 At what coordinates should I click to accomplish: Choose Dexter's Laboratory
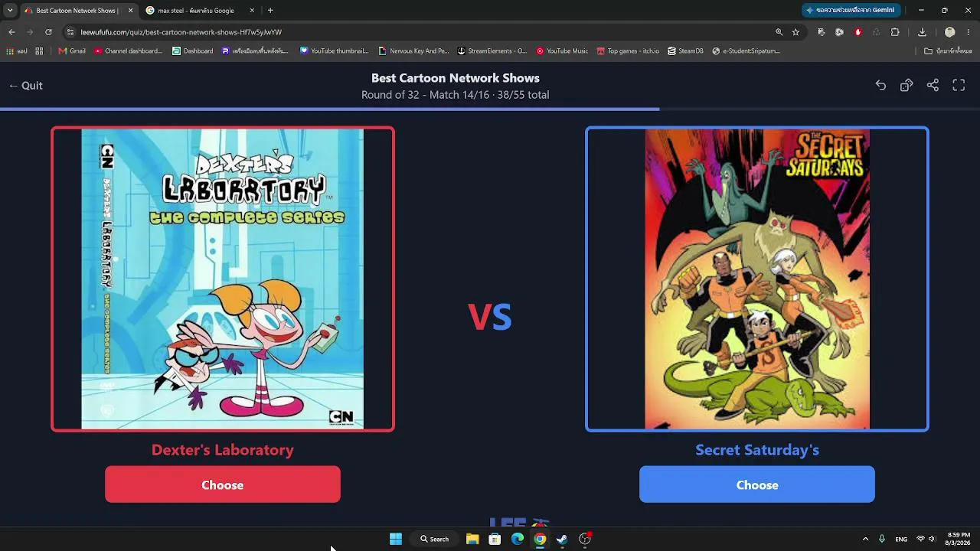pos(223,484)
